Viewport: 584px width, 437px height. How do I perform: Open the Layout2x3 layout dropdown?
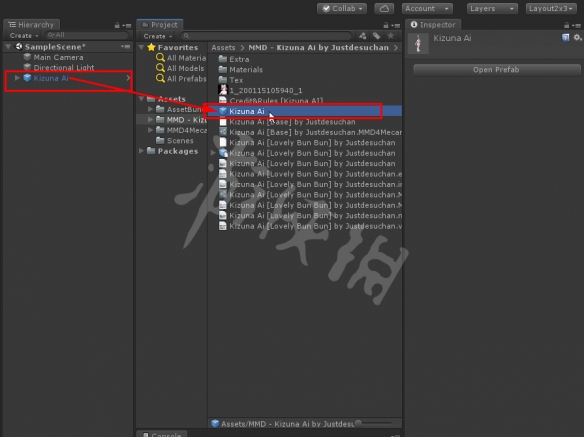tap(550, 9)
